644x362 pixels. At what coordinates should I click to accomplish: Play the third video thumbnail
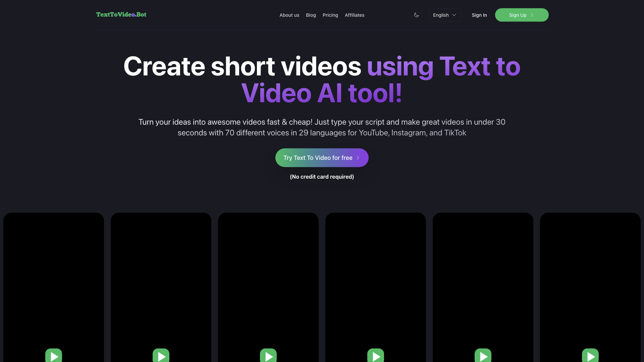268,356
